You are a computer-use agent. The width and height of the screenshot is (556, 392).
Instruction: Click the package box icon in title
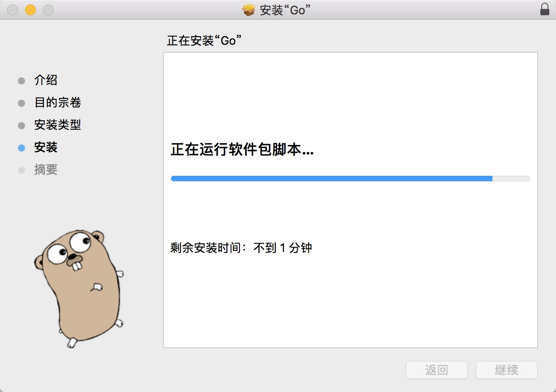(x=249, y=10)
